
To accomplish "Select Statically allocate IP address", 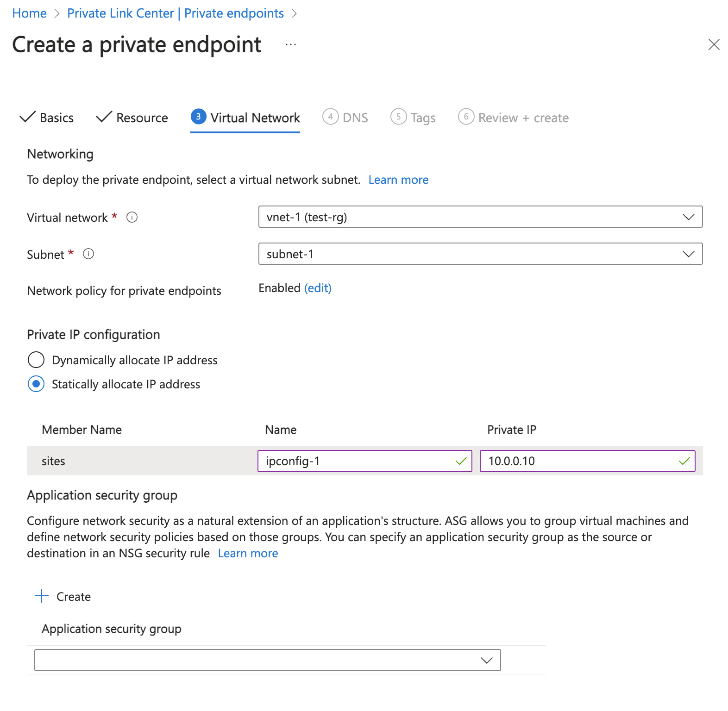I will [x=36, y=384].
